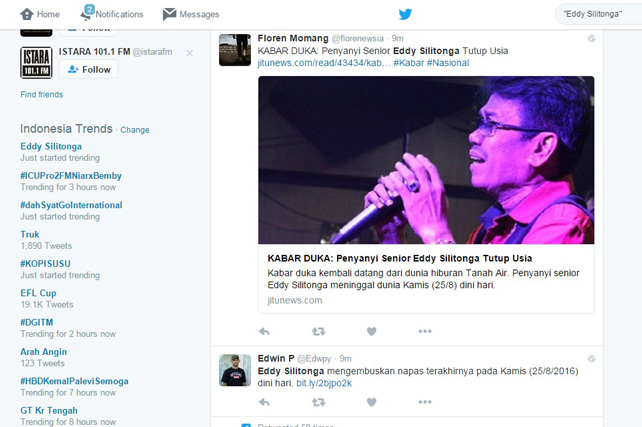Dismiss ISTARA 101.1 FM follow suggestion

(190, 53)
